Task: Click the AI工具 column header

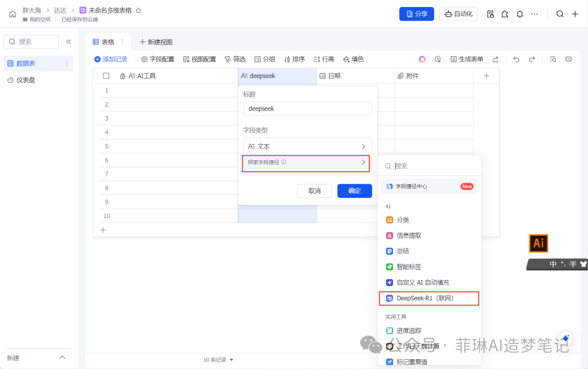Action: [x=169, y=76]
